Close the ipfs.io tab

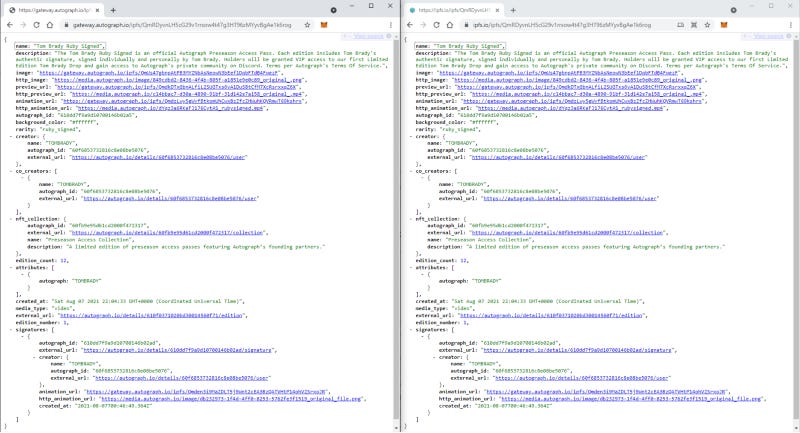497,10
